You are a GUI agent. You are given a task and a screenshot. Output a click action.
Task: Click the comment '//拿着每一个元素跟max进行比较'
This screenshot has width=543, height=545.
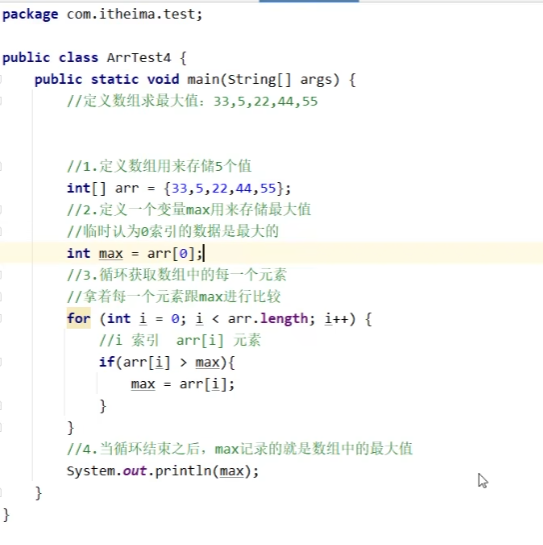[173, 297]
